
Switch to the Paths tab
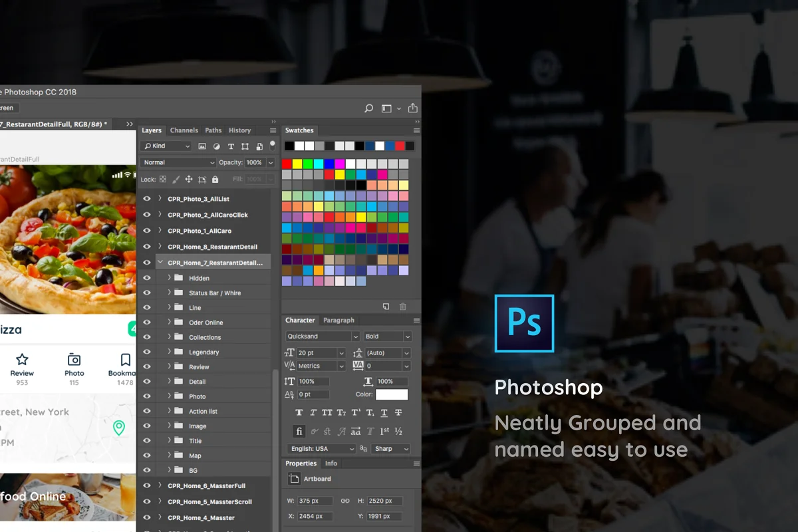point(213,130)
